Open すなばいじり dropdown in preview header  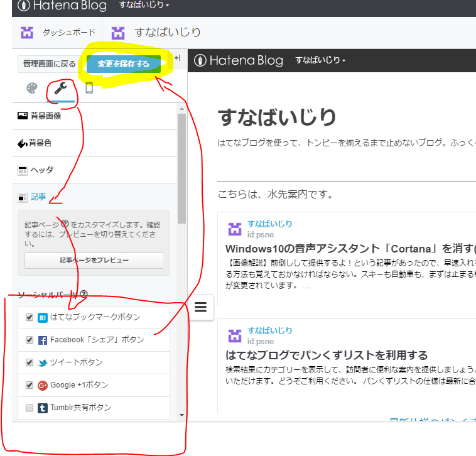pyautogui.click(x=320, y=60)
